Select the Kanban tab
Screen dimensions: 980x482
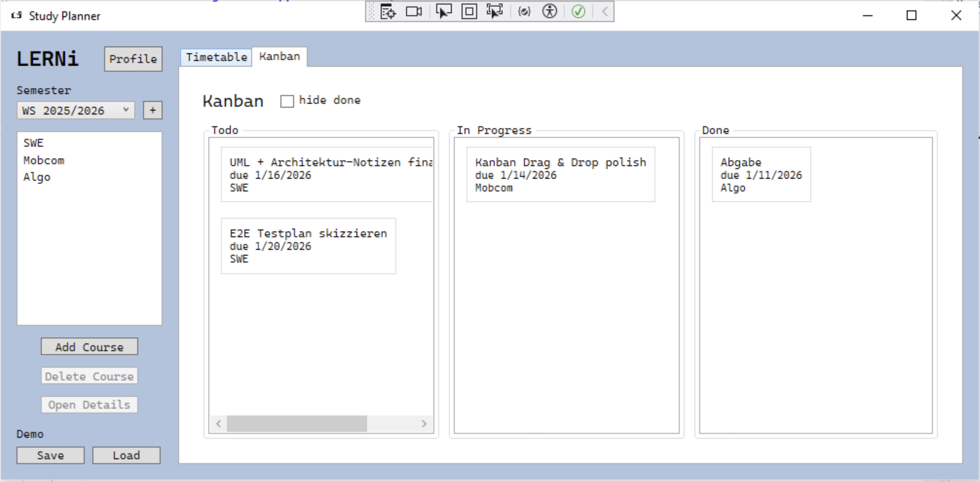click(x=279, y=57)
